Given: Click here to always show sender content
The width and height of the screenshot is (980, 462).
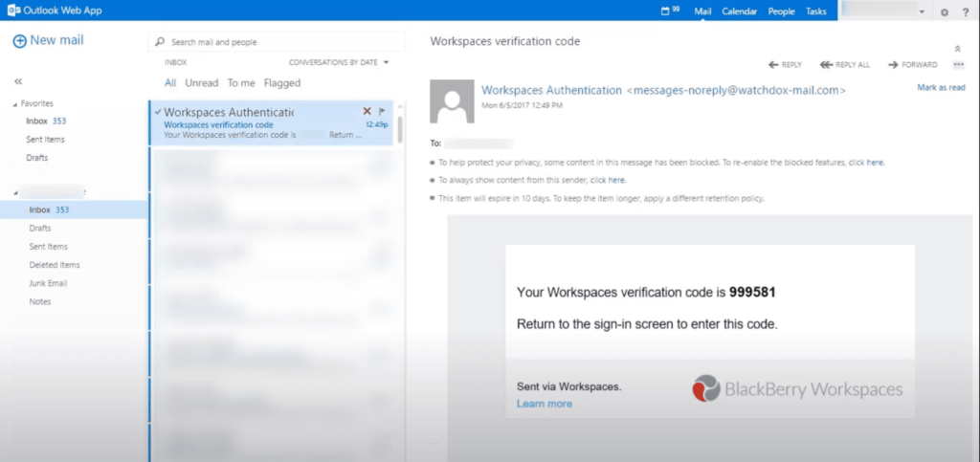Looking at the screenshot, I should tap(608, 180).
